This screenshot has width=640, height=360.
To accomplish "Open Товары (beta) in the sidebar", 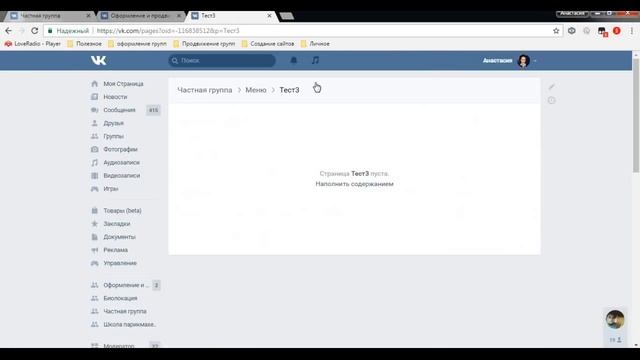I will click(122, 211).
